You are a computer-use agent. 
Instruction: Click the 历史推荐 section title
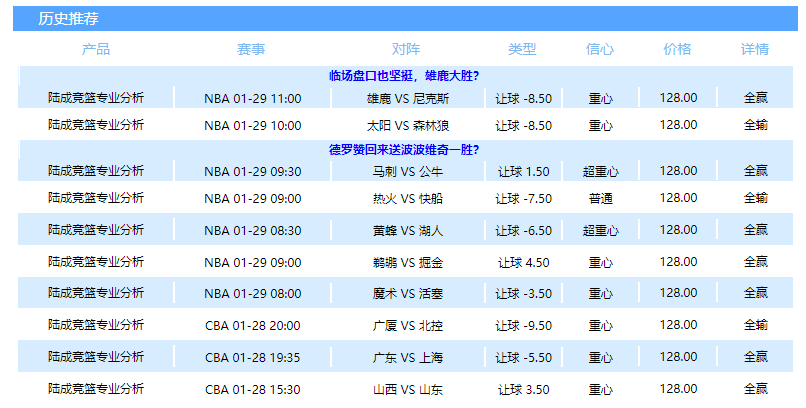68,19
